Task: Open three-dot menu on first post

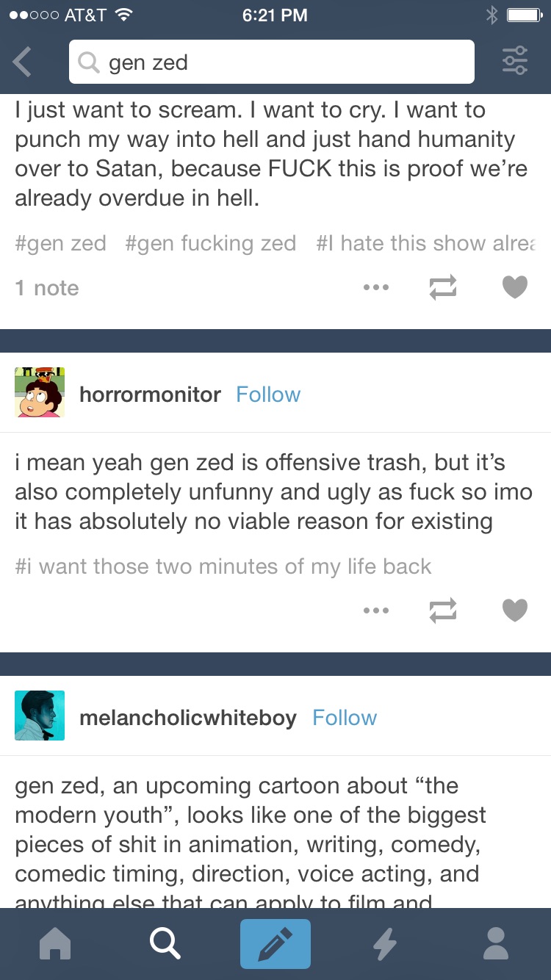Action: click(x=376, y=287)
